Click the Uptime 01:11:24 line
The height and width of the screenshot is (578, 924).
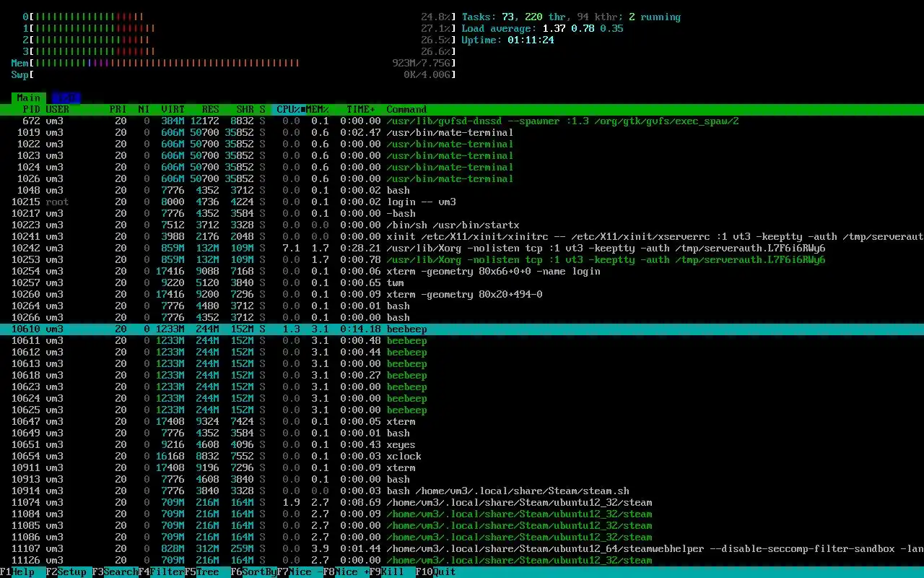point(508,40)
